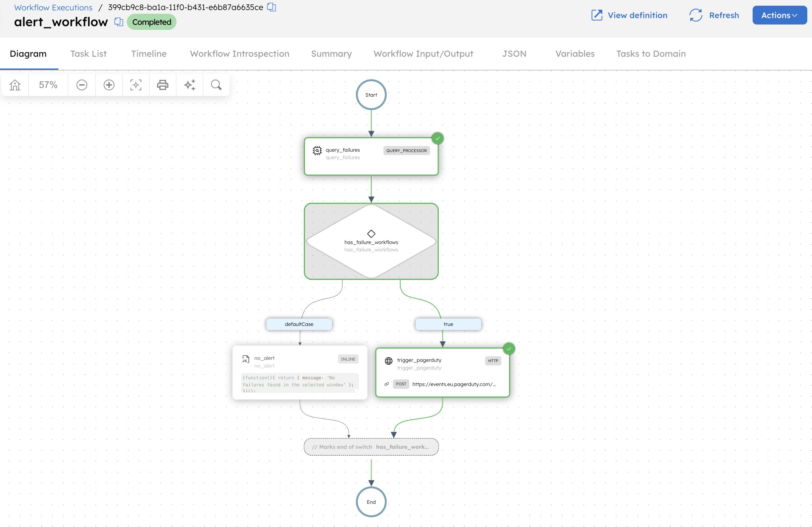Zoom out using the minus icon
The width and height of the screenshot is (812, 527).
tap(82, 85)
